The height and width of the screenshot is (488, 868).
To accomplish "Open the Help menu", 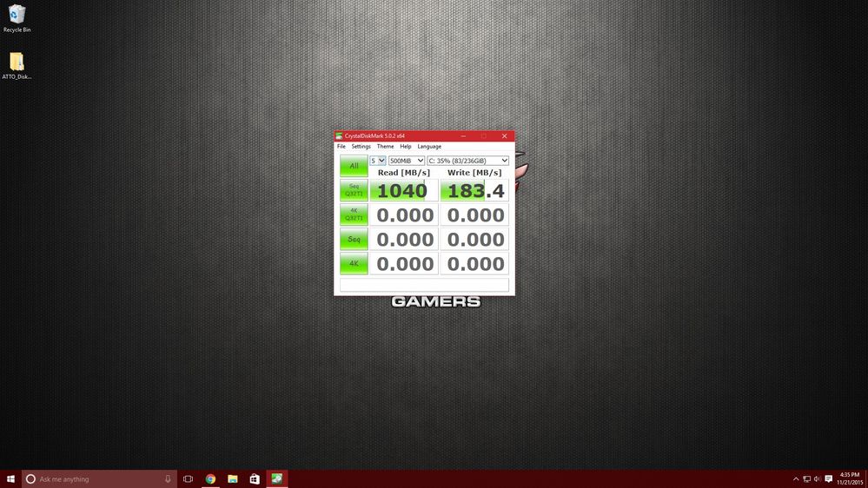I will (406, 147).
